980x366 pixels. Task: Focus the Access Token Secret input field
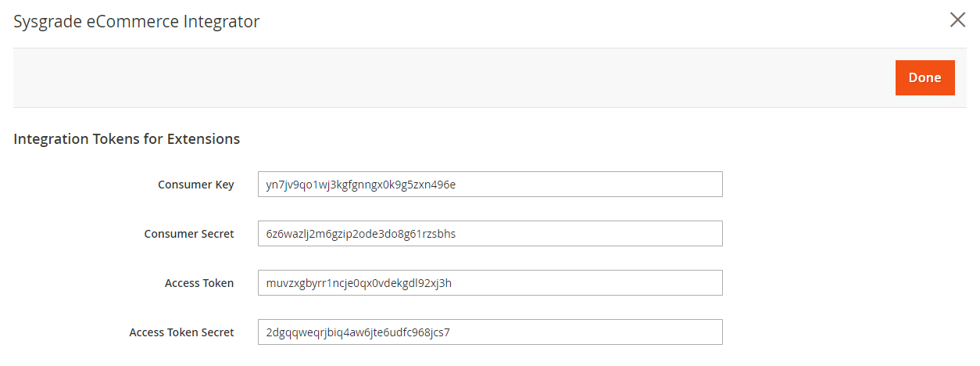490,332
